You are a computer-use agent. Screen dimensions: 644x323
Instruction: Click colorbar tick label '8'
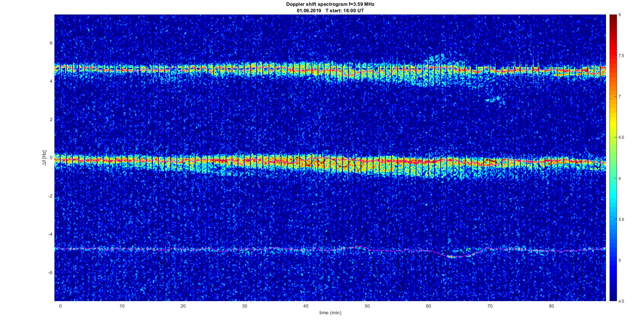coord(620,15)
